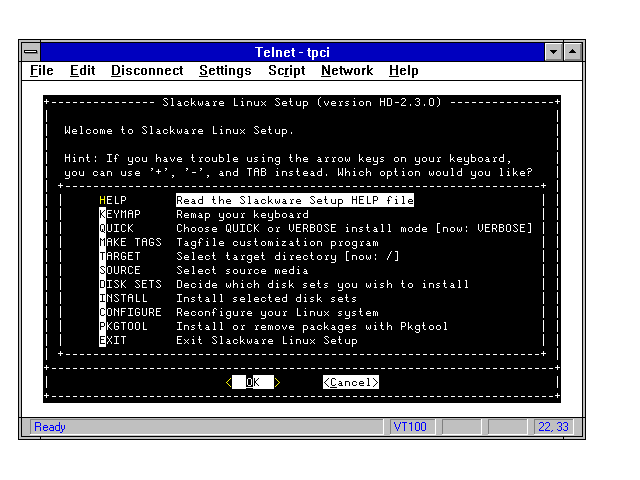Open the Network menu

tap(347, 71)
